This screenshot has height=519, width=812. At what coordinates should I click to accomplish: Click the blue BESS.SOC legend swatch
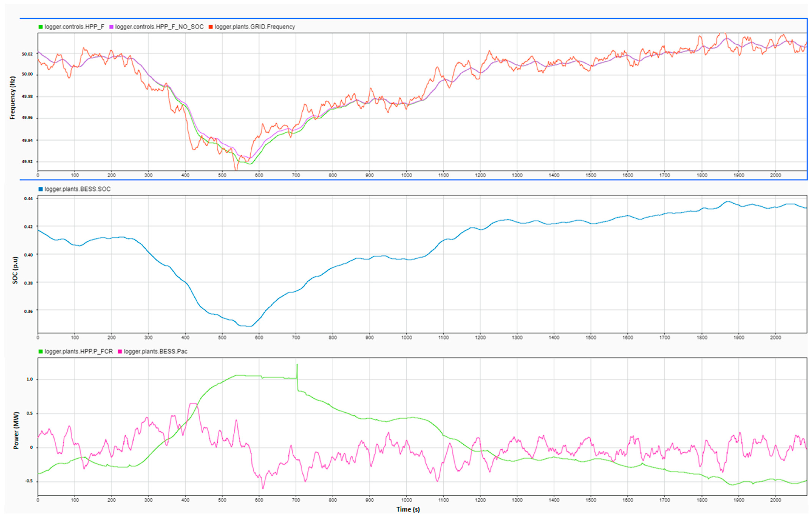point(40,189)
